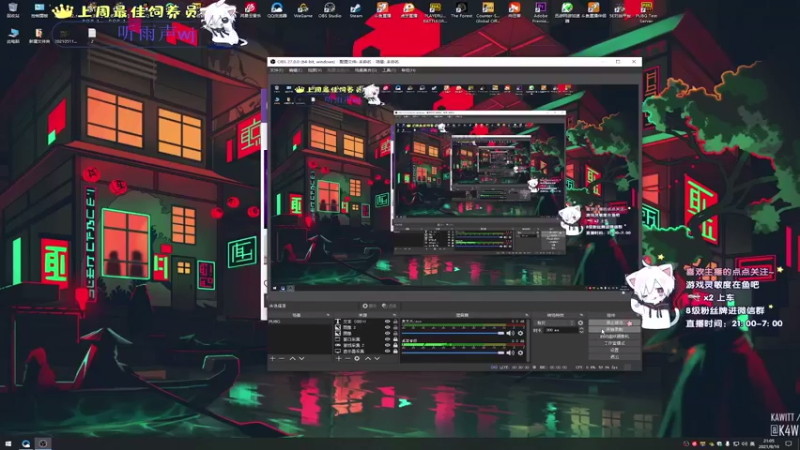
Task: Move the selected source down
Action: pos(377,359)
